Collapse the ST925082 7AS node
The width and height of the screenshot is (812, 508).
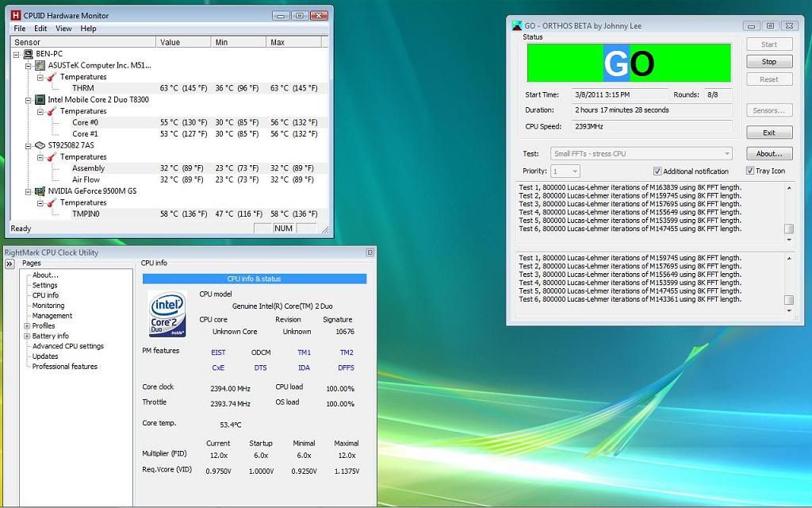click(28, 146)
